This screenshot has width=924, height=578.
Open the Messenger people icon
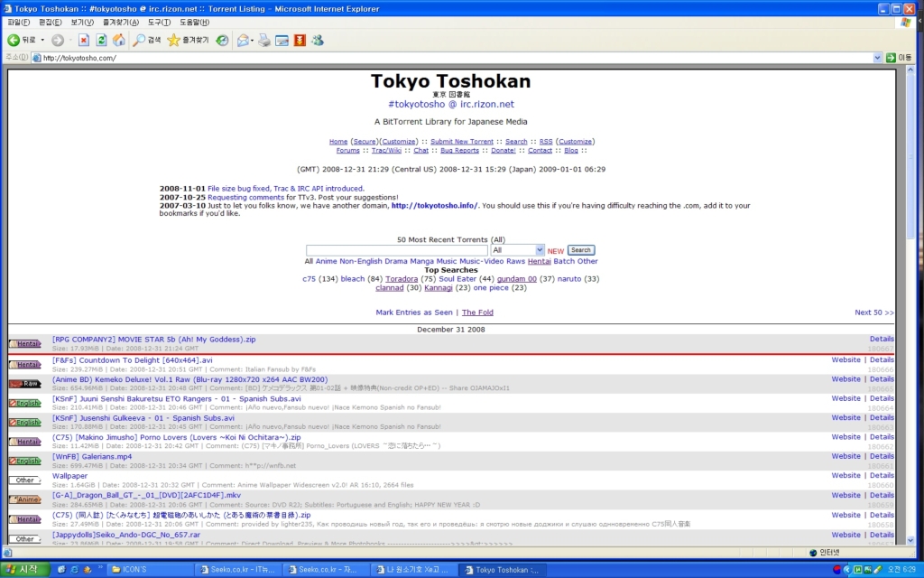click(318, 40)
